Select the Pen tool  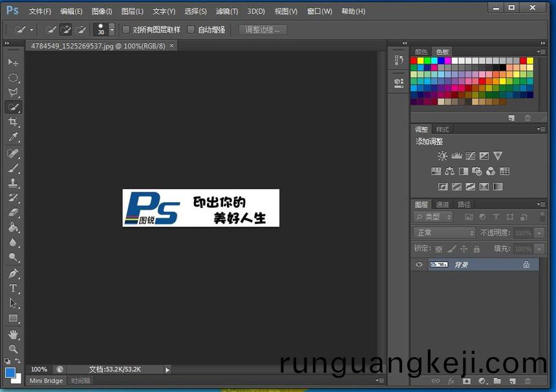point(13,273)
